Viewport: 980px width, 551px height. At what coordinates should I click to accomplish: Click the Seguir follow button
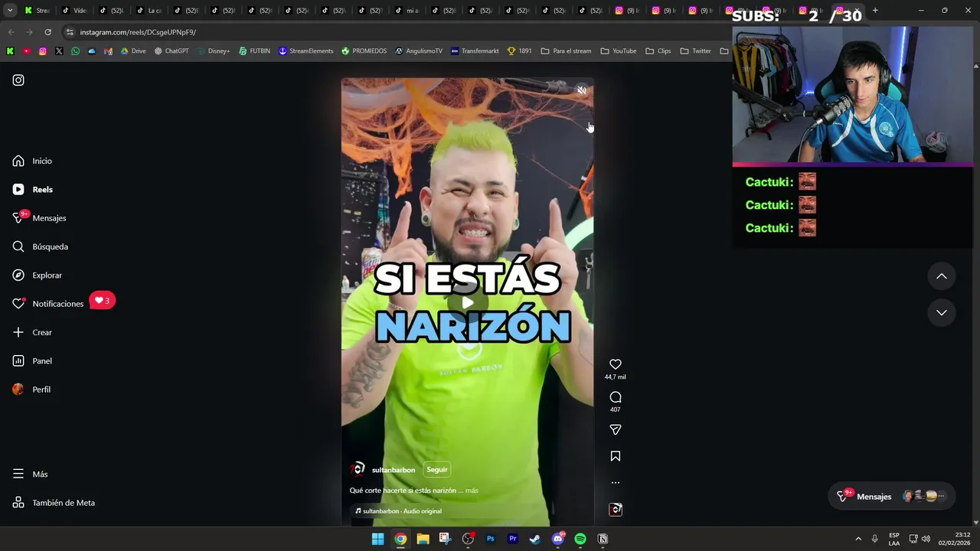(x=437, y=470)
